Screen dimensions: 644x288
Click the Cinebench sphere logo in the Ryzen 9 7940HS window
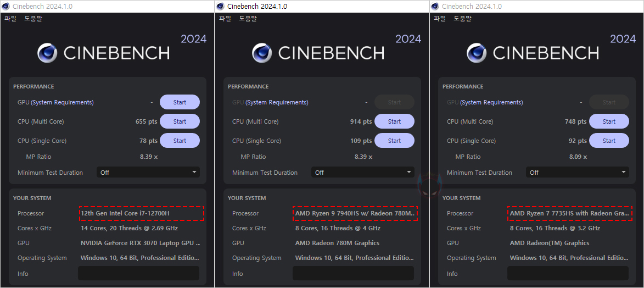tap(262, 53)
